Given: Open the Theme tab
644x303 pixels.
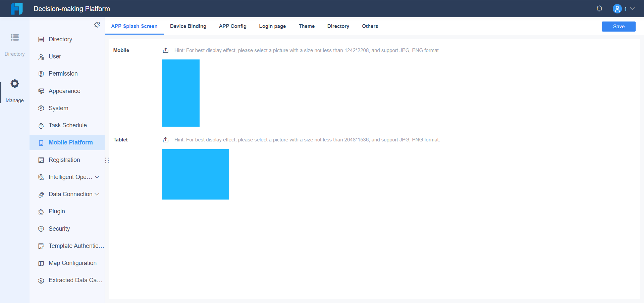Looking at the screenshot, I should pyautogui.click(x=307, y=26).
